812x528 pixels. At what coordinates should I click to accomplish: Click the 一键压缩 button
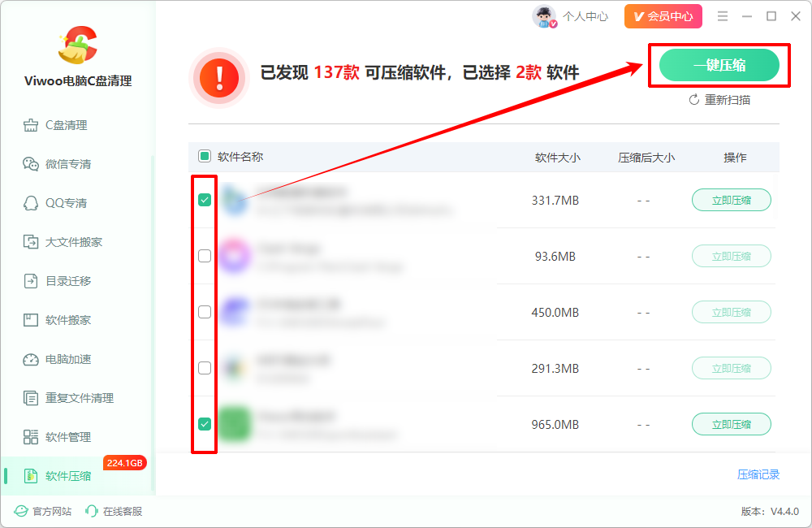tap(719, 65)
